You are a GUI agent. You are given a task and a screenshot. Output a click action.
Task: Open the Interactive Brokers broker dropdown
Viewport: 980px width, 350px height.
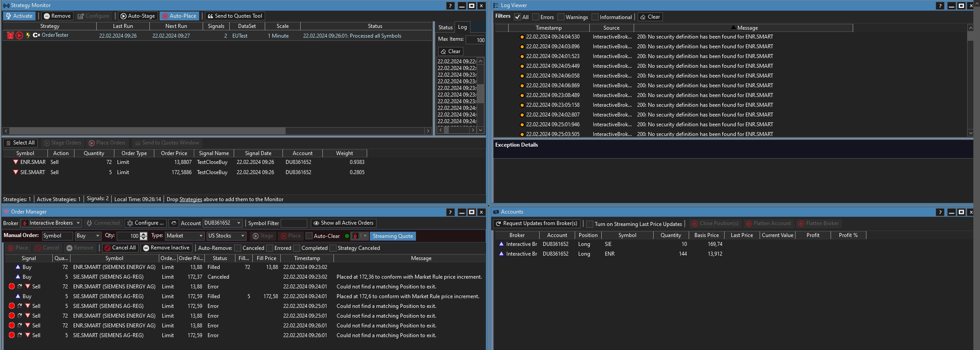pyautogui.click(x=51, y=223)
